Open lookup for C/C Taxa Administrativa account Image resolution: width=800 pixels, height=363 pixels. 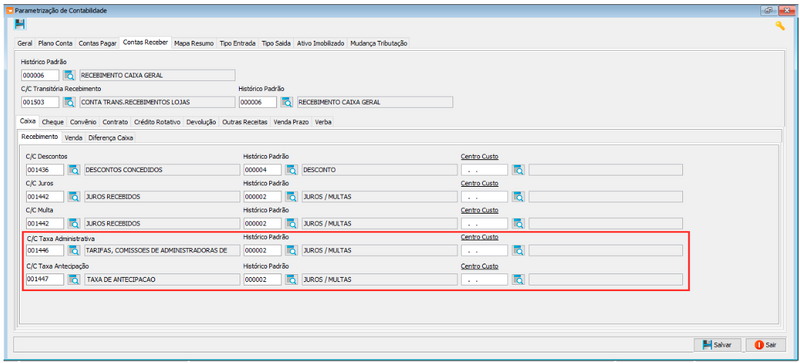pyautogui.click(x=74, y=250)
